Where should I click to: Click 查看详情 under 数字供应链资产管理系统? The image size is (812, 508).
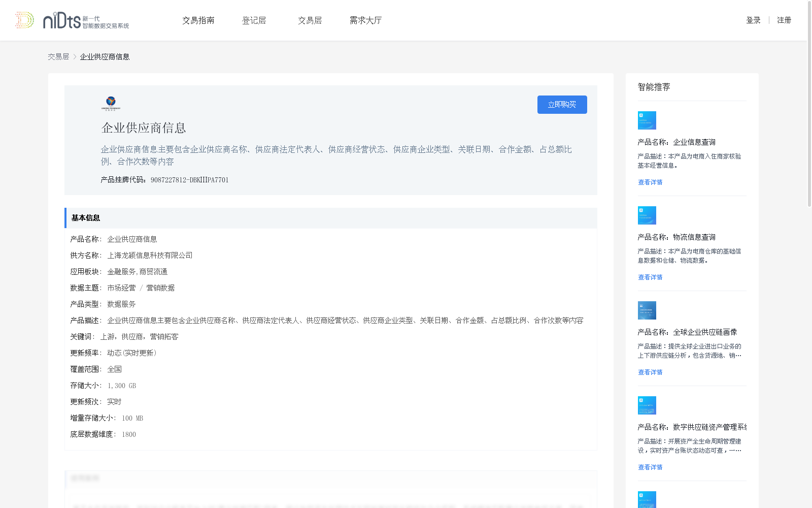tap(650, 467)
